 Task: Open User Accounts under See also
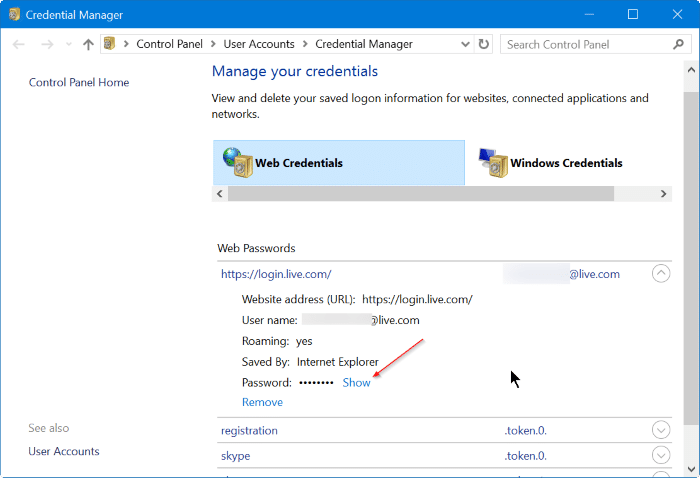coord(64,451)
